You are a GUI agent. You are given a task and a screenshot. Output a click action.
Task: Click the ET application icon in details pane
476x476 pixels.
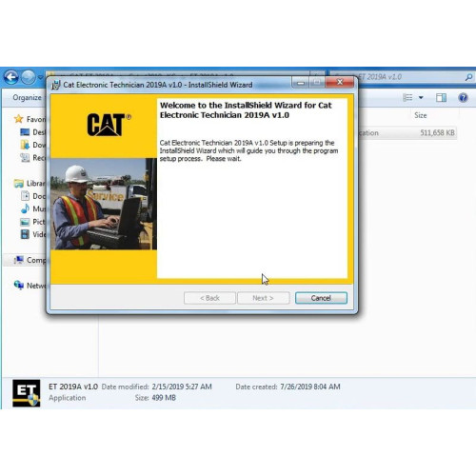click(x=27, y=393)
